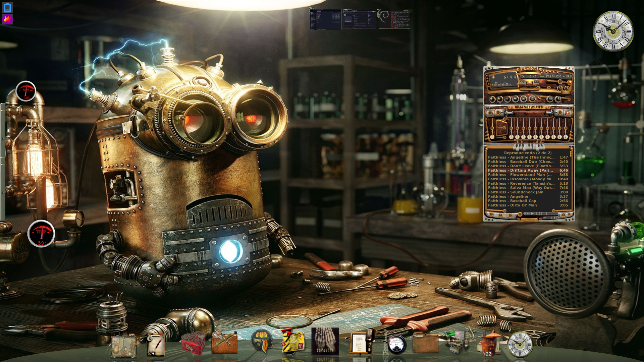Pause playback in the Unison player
This screenshot has width=644, height=362.
pos(507,98)
